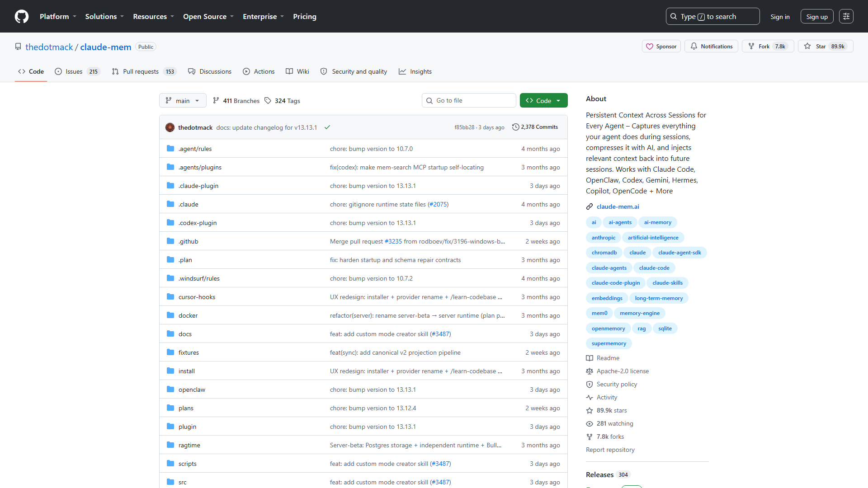868x488 pixels.
Task: Click the ragtime folder icon
Action: tap(170, 445)
